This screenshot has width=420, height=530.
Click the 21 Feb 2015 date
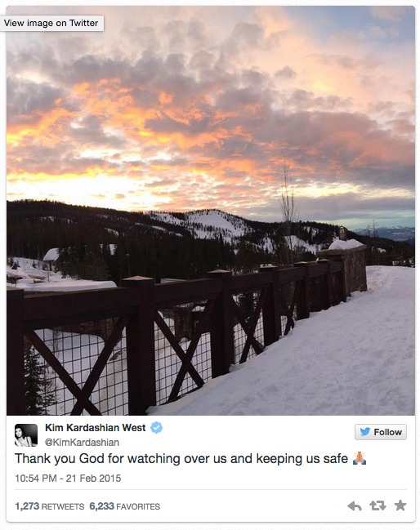[93, 479]
